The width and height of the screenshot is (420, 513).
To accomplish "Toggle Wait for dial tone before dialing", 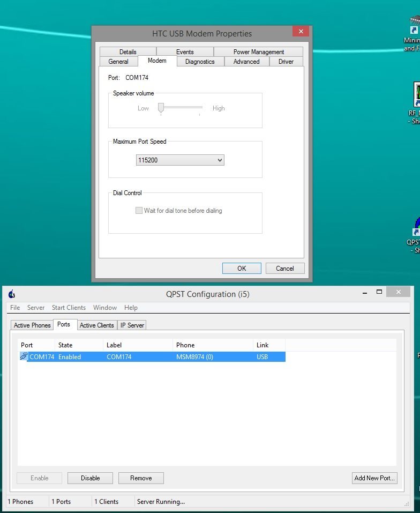I will (x=139, y=211).
